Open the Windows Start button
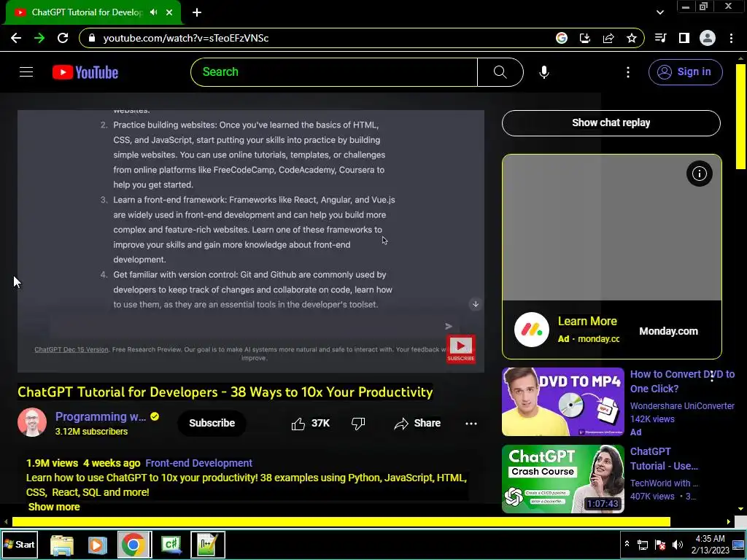The width and height of the screenshot is (747, 560). pyautogui.click(x=20, y=544)
